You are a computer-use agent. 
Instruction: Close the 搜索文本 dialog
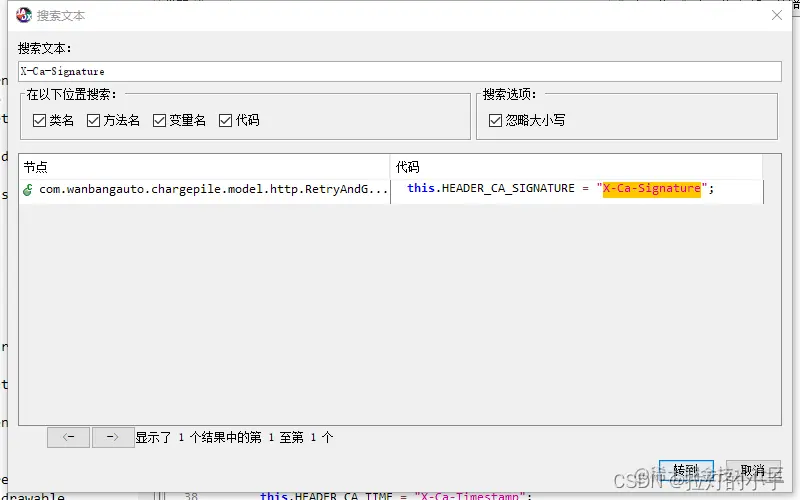(x=777, y=15)
